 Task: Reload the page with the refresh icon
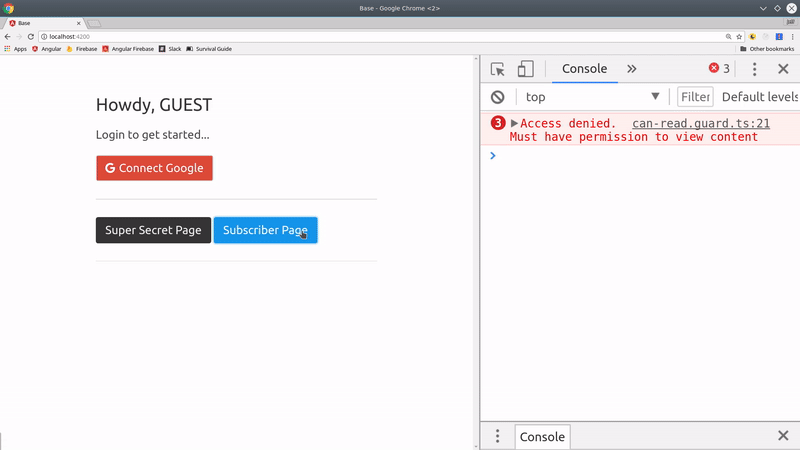click(x=31, y=36)
